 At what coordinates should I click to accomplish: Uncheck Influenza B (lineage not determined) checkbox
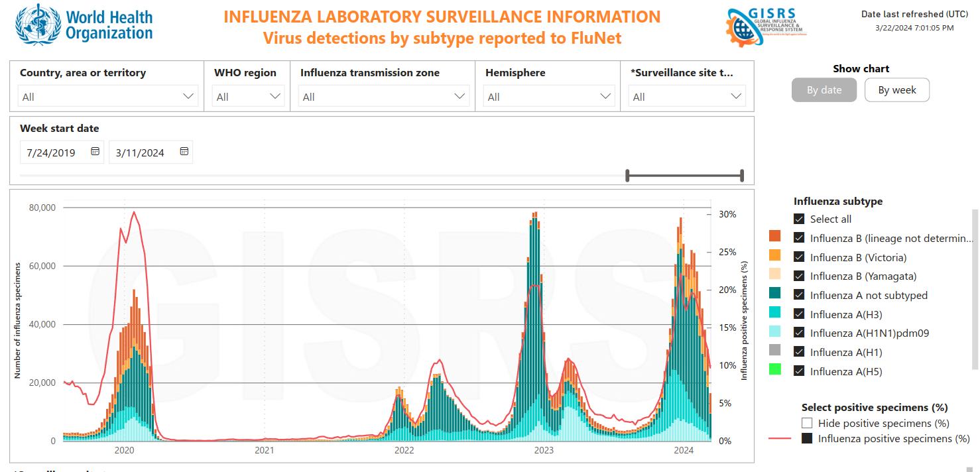coord(799,238)
